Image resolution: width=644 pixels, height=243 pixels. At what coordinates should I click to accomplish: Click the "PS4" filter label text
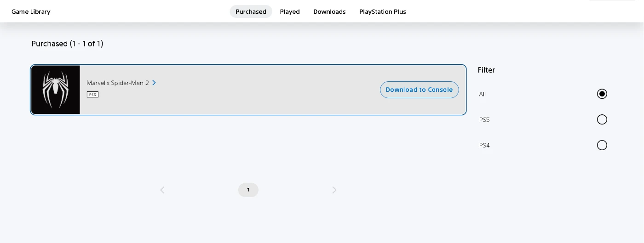484,146
